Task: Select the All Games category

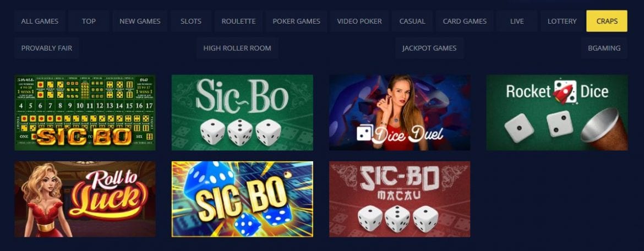Action: point(40,21)
